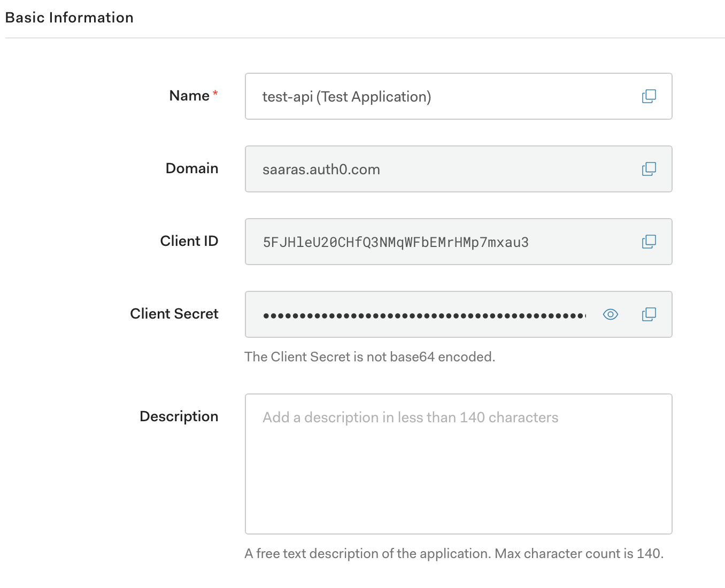
Task: Click the Name field label
Action: [189, 96]
